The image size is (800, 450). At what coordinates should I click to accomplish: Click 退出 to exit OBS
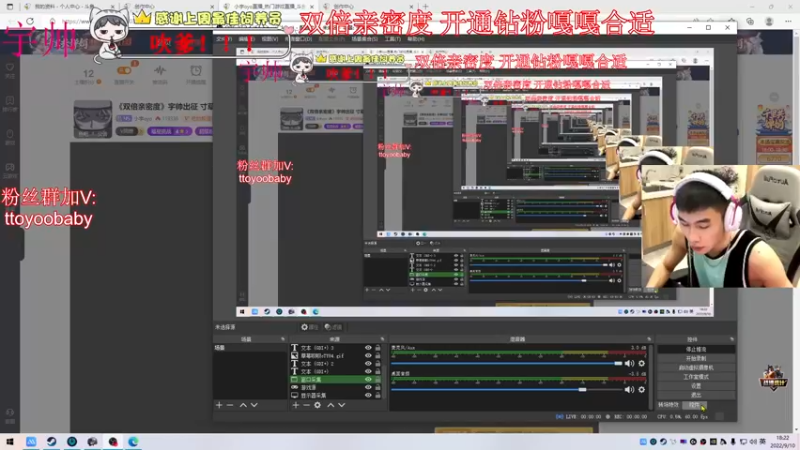coord(696,395)
